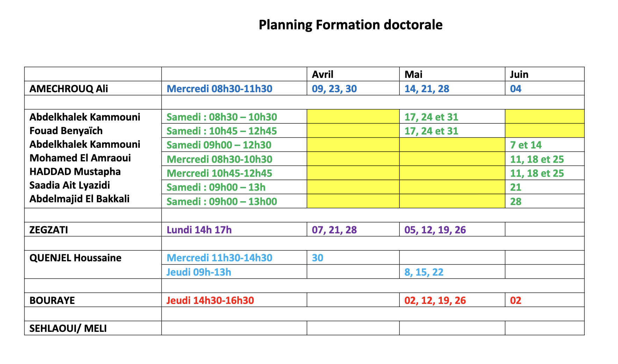This screenshot has width=618, height=364.
Task: Click "Abdelkhalek Kammouni" above Fouad Benyaïch
Action: tap(85, 117)
